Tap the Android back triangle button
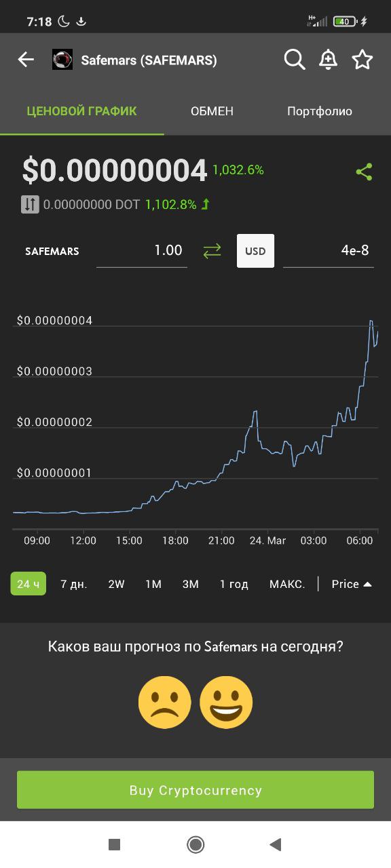Screen dimensions: 391x868 (275, 844)
